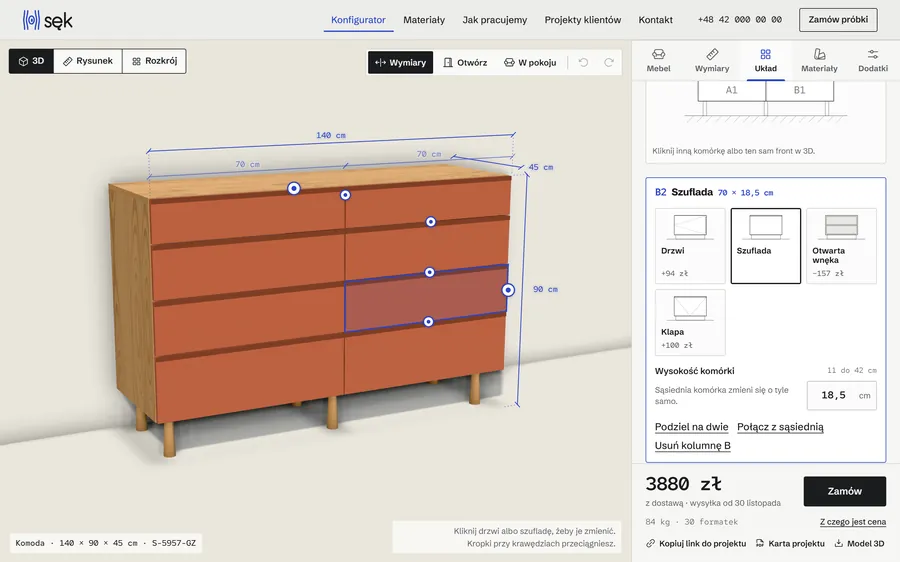Viewport: 900px width, 562px height.
Task: Open Jak pracujemy page
Action: 495,20
